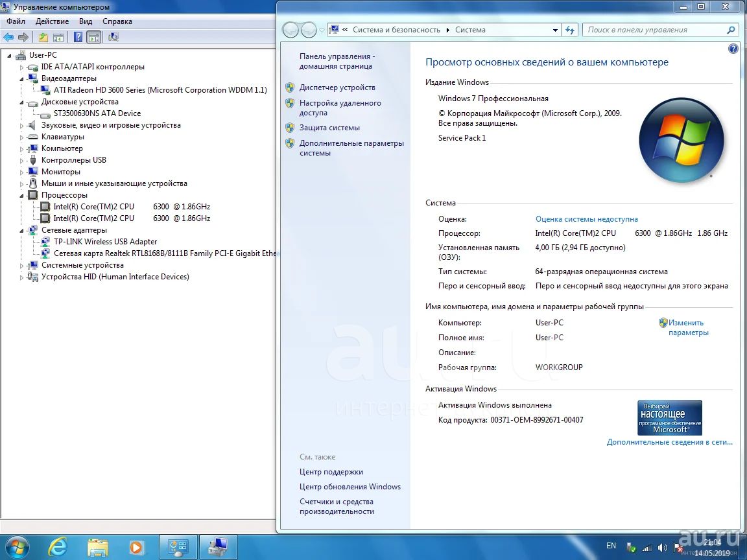The width and height of the screenshot is (747, 560).
Task: Click the Система breadcrumb in the address bar
Action: [x=470, y=30]
